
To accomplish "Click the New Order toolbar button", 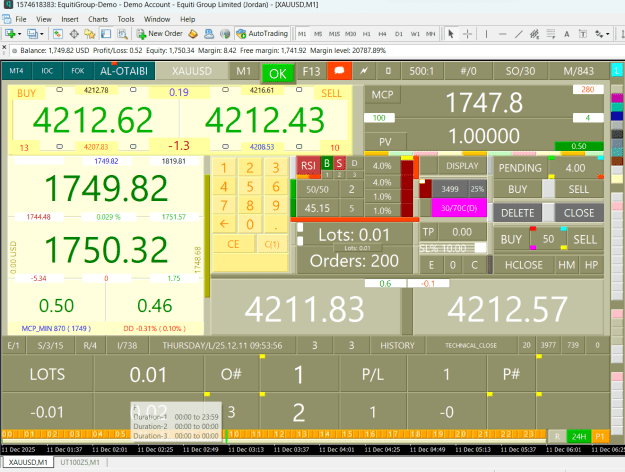I will [x=159, y=34].
